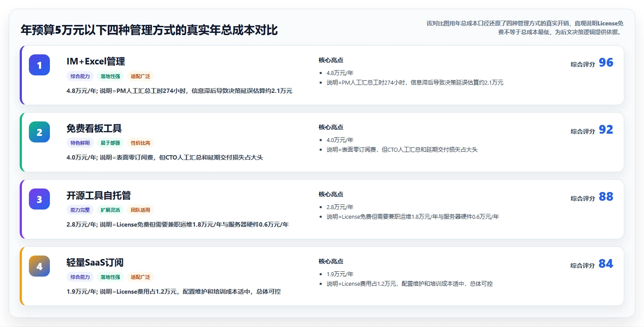Click the rank 1 number badge
The height and width of the screenshot is (327, 644).
click(x=39, y=65)
